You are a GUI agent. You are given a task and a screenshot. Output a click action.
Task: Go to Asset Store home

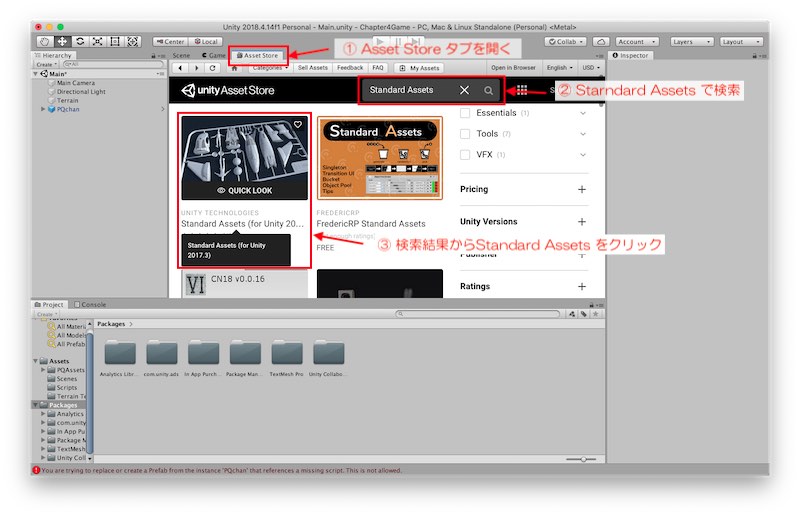point(234,68)
